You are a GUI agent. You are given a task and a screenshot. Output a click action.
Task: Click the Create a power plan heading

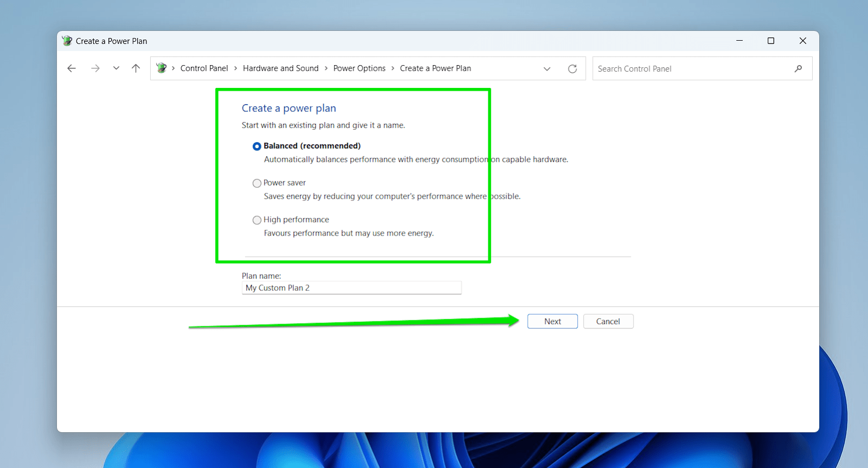(289, 108)
